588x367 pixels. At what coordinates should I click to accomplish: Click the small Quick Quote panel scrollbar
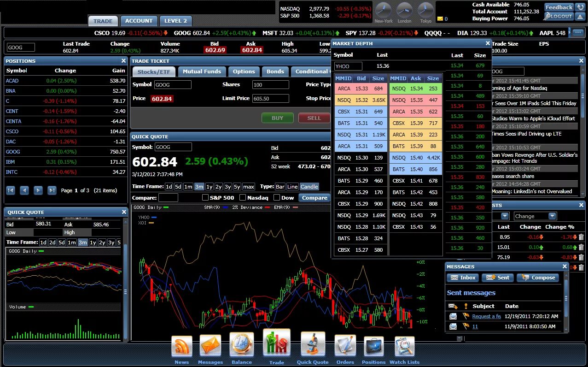click(125, 291)
